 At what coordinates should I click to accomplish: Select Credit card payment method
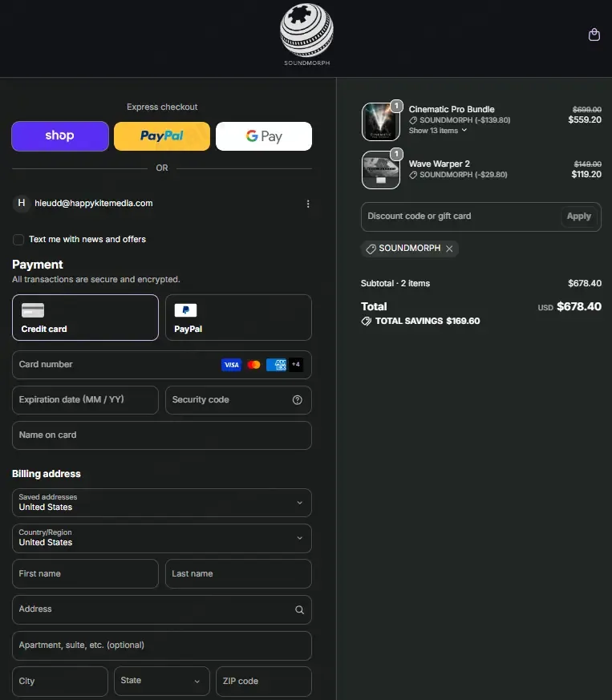point(85,318)
